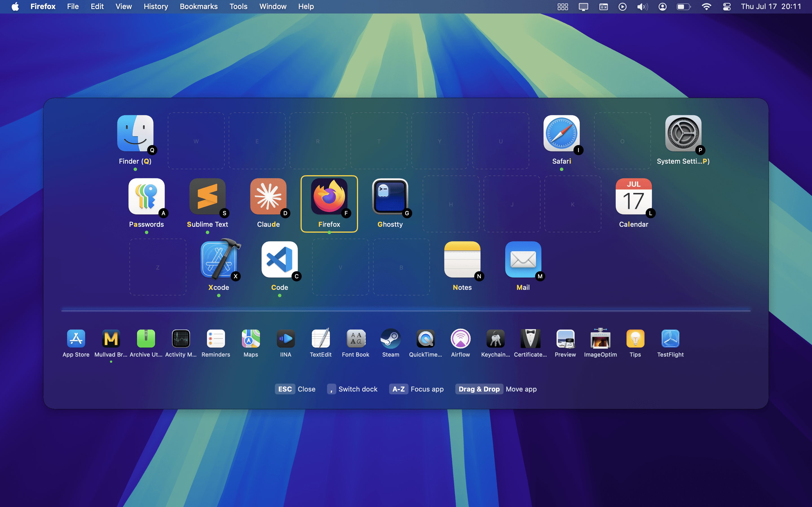Launch the VS Code app icon
Screen dimensions: 812x507
[279, 259]
